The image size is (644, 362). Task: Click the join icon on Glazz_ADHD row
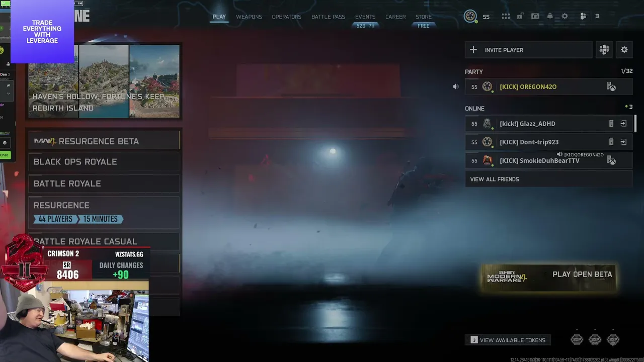623,124
